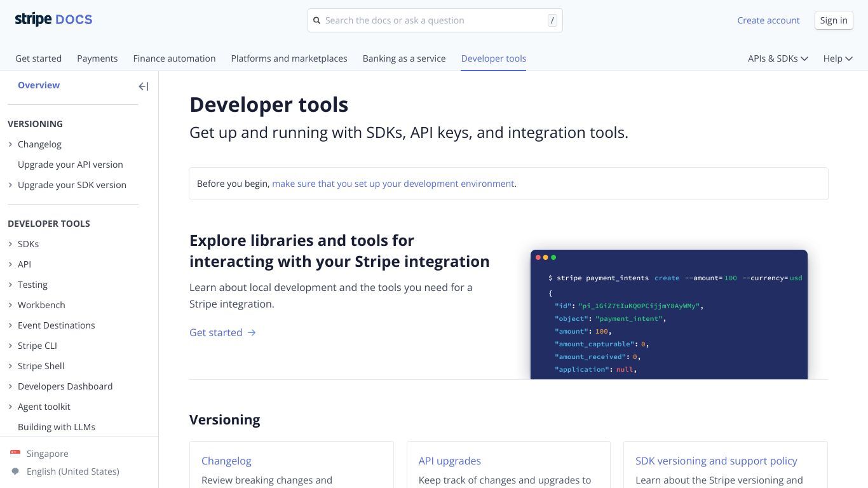Image resolution: width=868 pixels, height=488 pixels.
Task: Click the VERSIONING sidebar heading
Action: click(x=35, y=124)
